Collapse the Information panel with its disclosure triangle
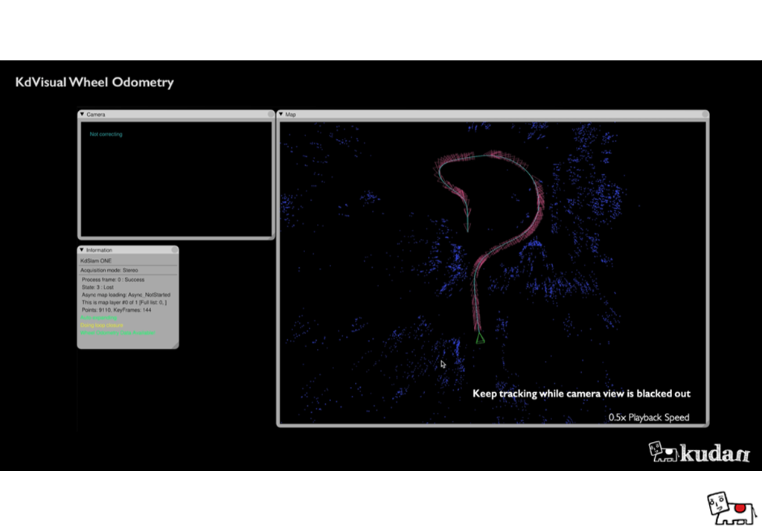Image resolution: width=762 pixels, height=532 pixels. [x=83, y=250]
